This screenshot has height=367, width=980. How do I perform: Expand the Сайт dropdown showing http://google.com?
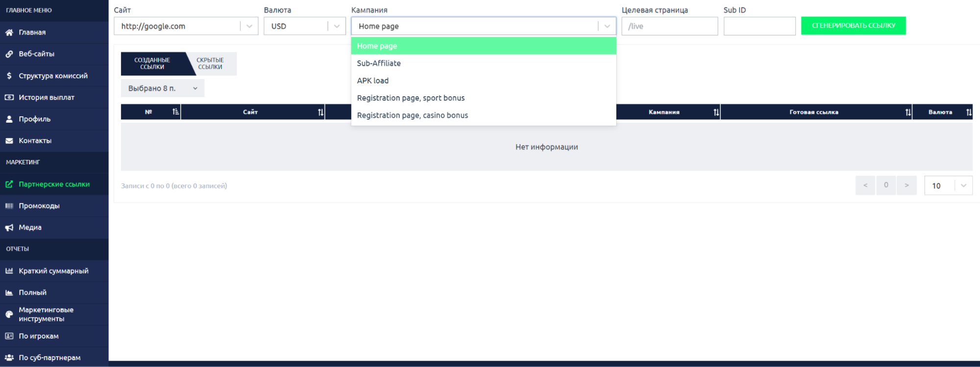[249, 26]
